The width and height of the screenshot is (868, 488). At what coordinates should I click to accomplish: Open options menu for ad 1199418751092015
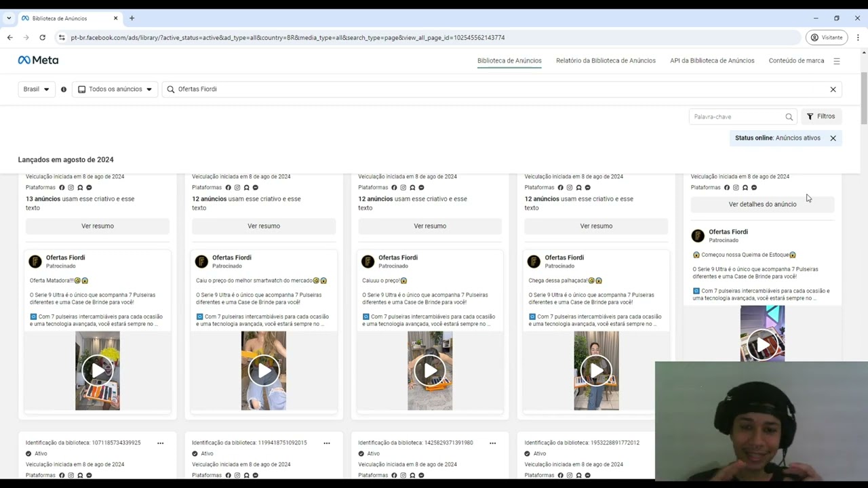(x=327, y=443)
